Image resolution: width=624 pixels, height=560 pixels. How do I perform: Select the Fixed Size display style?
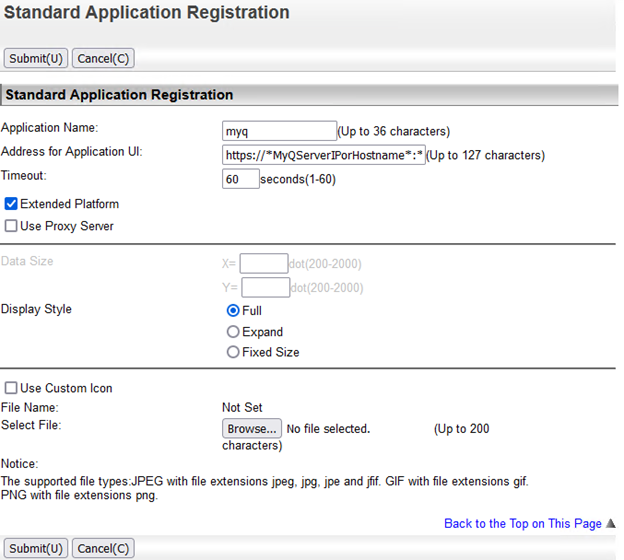pos(233,352)
